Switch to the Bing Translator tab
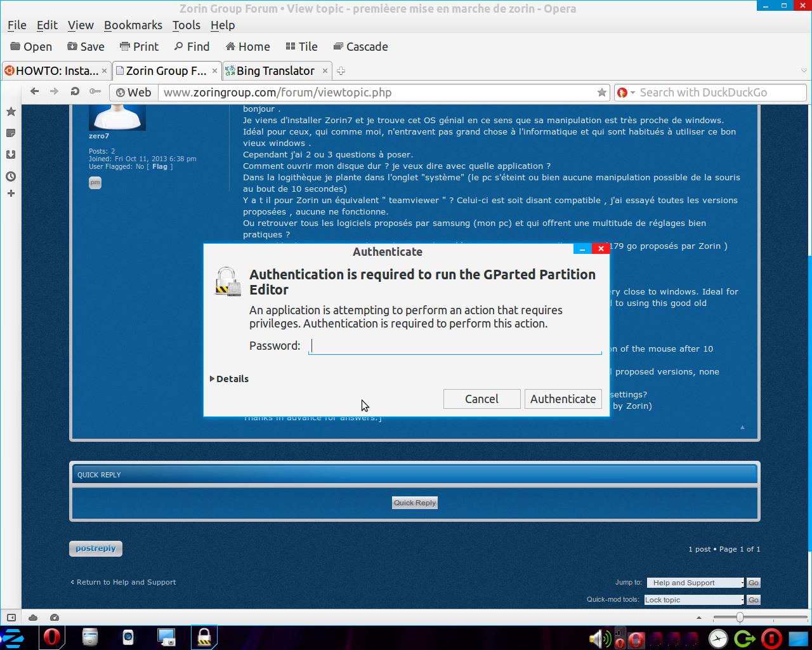812x650 pixels. coord(275,71)
